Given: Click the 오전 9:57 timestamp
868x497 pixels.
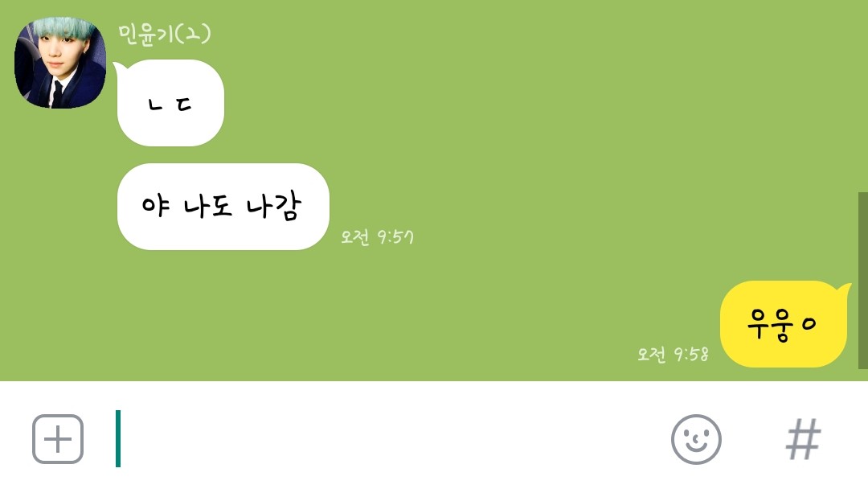Looking at the screenshot, I should tap(377, 237).
